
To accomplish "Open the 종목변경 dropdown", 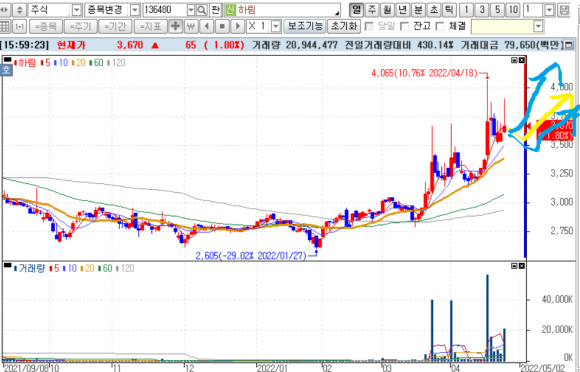I will (x=135, y=10).
